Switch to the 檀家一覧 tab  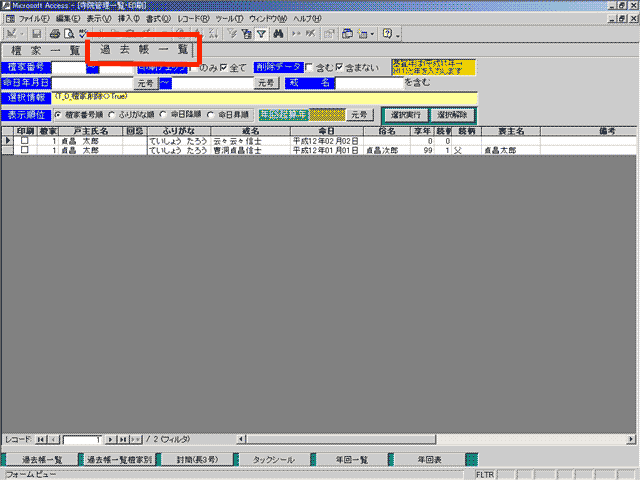point(44,50)
